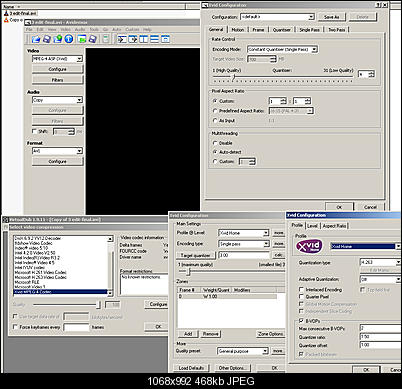Screen dimensions: 402x389
Task: Select Xvid MPEG-4 Codec in the codec list
Action: 60,292
